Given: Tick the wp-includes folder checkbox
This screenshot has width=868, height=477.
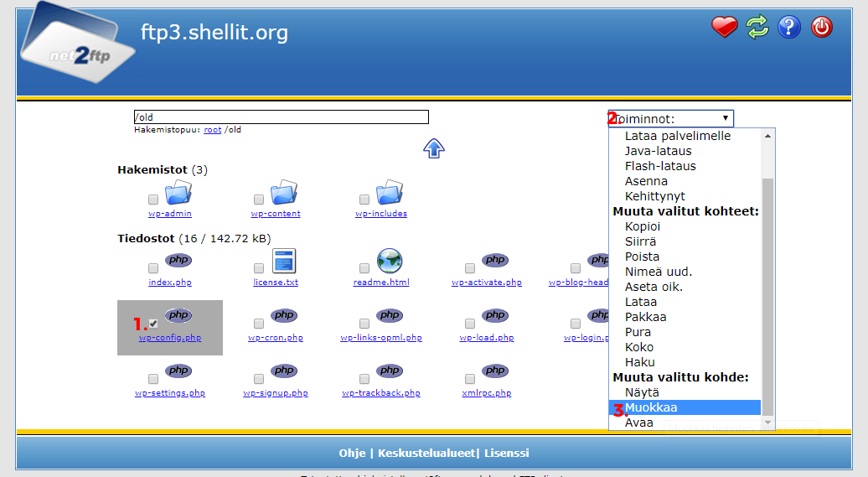Looking at the screenshot, I should tap(364, 200).
